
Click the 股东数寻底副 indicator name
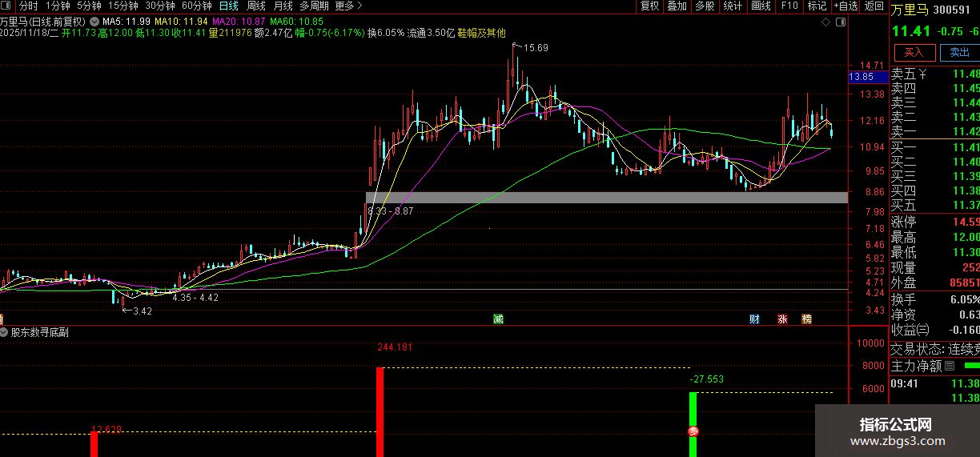(x=39, y=332)
